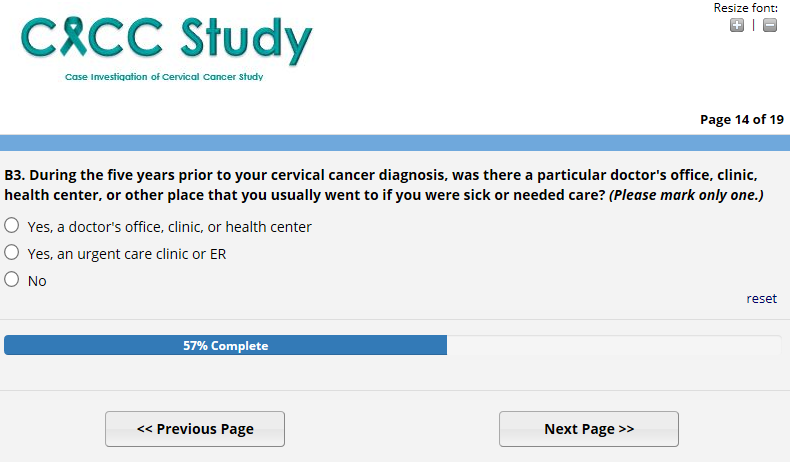790x462 pixels.
Task: Click the light blue header divider bar
Action: pos(395,142)
